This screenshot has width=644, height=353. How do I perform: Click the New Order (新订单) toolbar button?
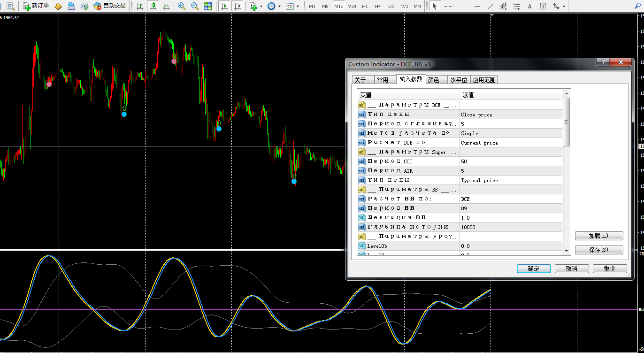(36, 6)
